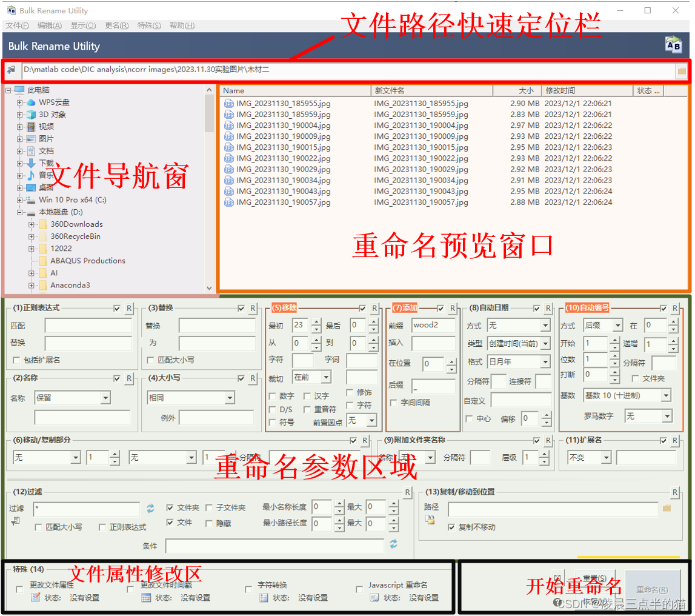695x616 pixels.
Task: Click R reset button of (10)自动编号 section
Action: 674,308
